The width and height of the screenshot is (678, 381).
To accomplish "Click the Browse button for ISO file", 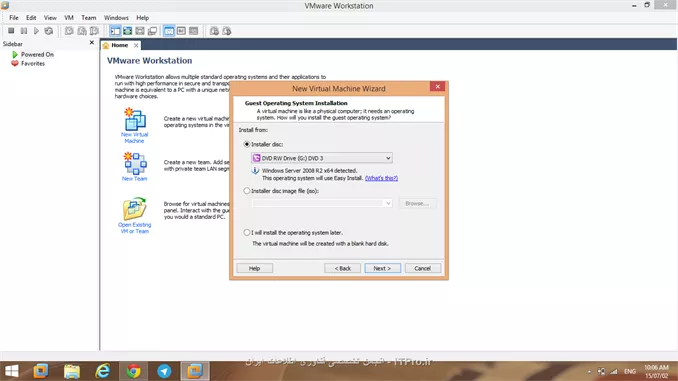I will (x=417, y=203).
